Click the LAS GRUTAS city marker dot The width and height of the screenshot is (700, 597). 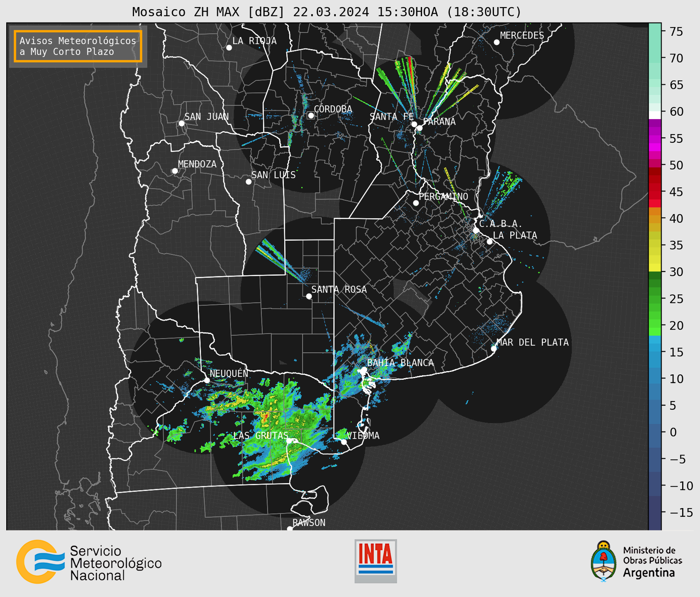pos(289,441)
